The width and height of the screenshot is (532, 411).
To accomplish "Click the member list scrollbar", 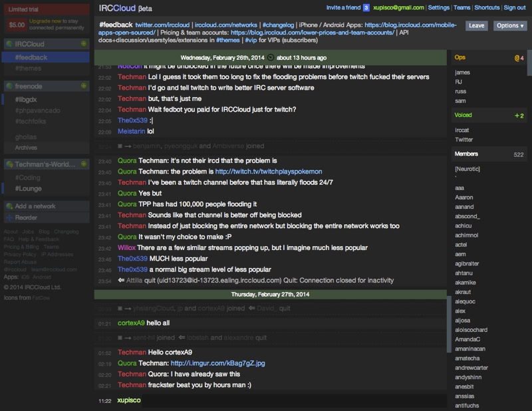I will (529, 63).
